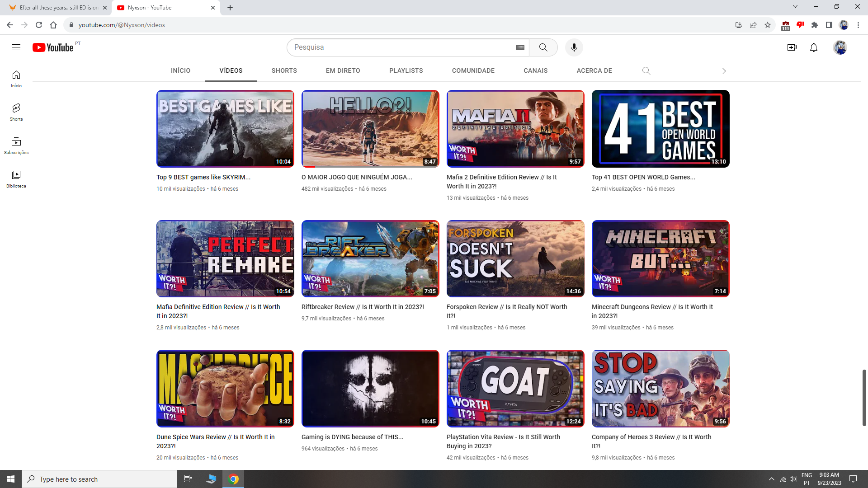The height and width of the screenshot is (488, 868).
Task: Switch to the INÍCIO channel tab
Action: (x=181, y=70)
